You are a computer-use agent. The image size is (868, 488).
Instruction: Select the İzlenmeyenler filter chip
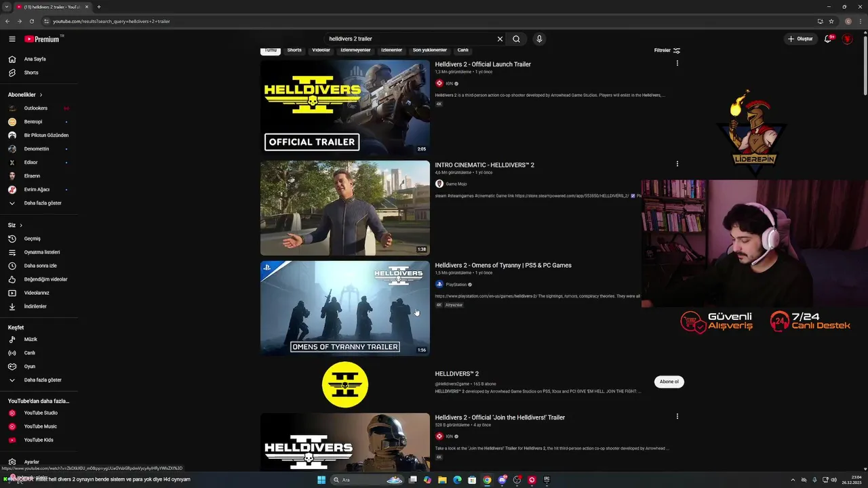click(x=355, y=50)
